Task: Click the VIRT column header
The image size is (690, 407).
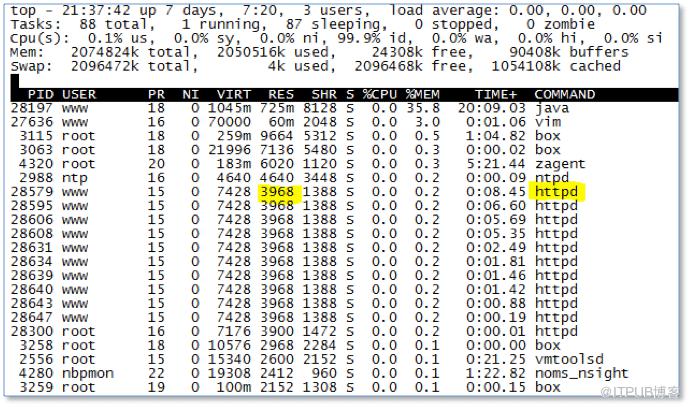Action: [234, 94]
